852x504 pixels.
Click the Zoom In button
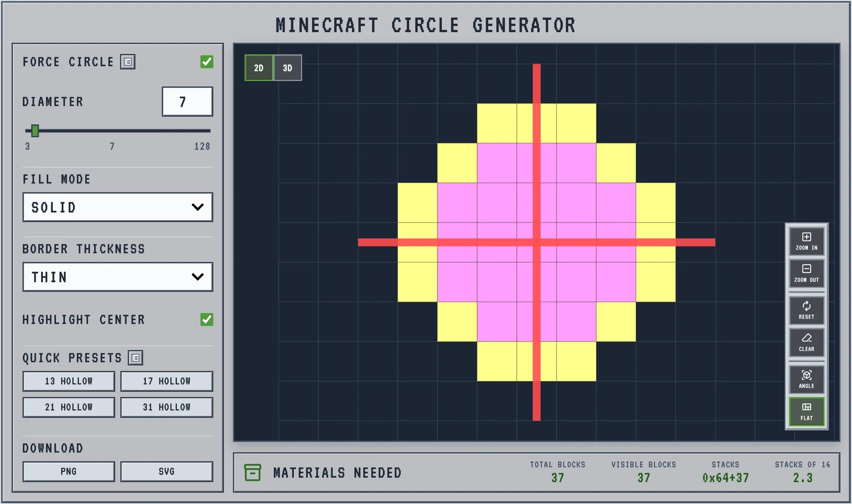pos(806,241)
